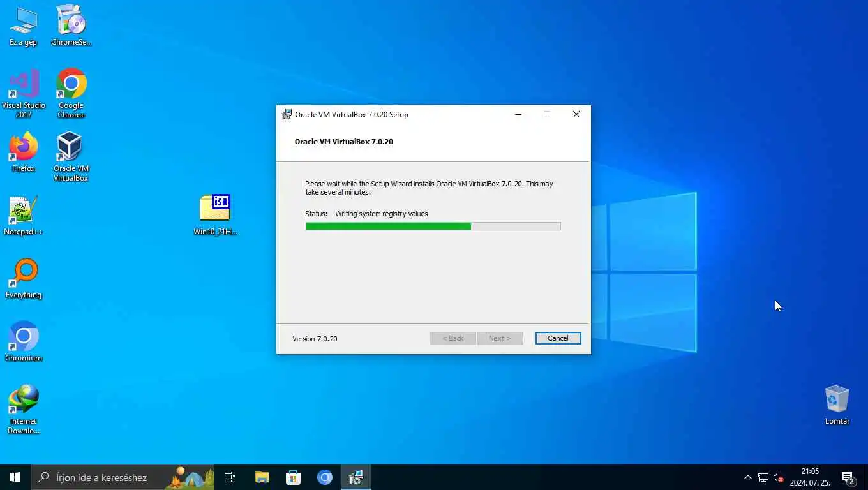Close the VirtualBox Setup window
Viewport: 868px width, 490px height.
click(x=576, y=115)
